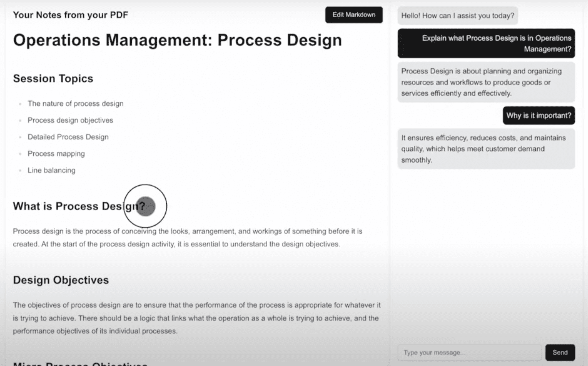This screenshot has width=588, height=366.
Task: Click the 'Detailed Process Design' bullet
Action: 68,137
